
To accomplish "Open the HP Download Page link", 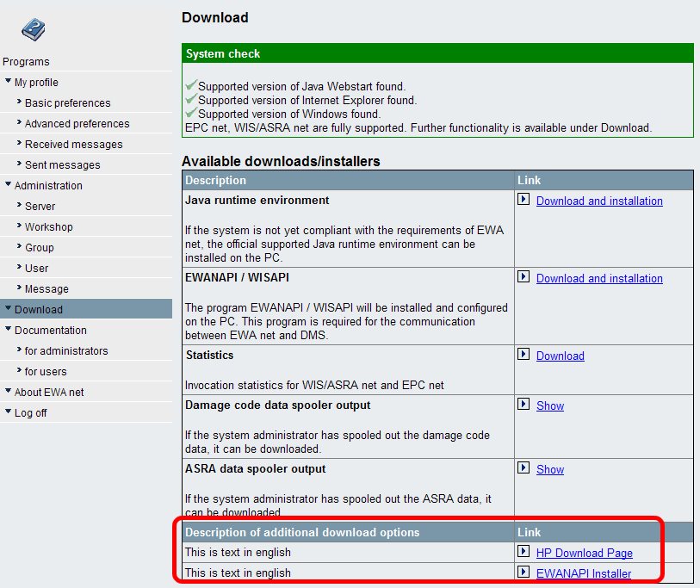I will click(584, 553).
